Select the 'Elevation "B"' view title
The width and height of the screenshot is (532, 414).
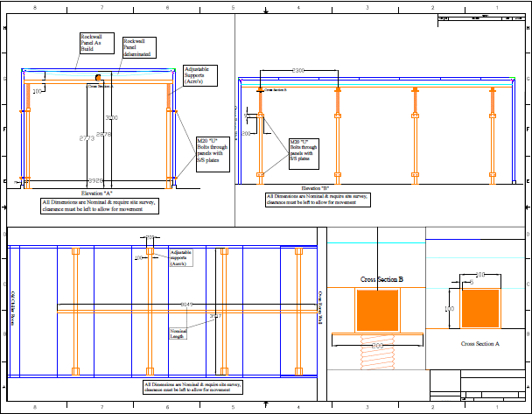point(315,188)
